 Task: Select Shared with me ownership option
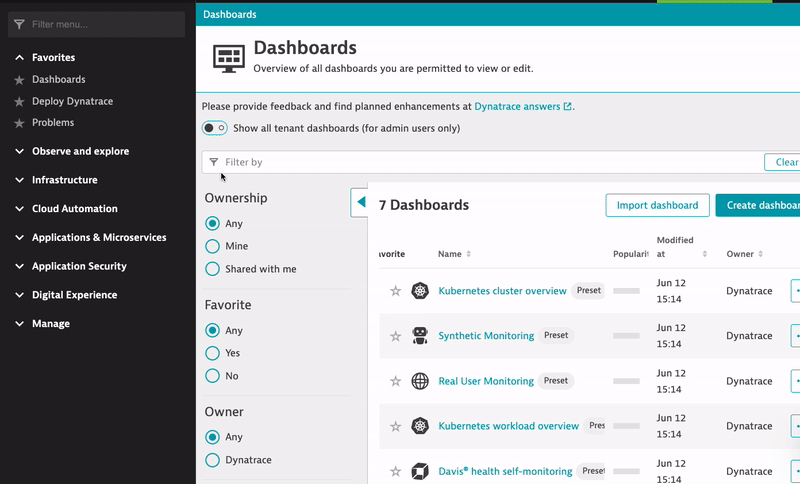point(212,269)
